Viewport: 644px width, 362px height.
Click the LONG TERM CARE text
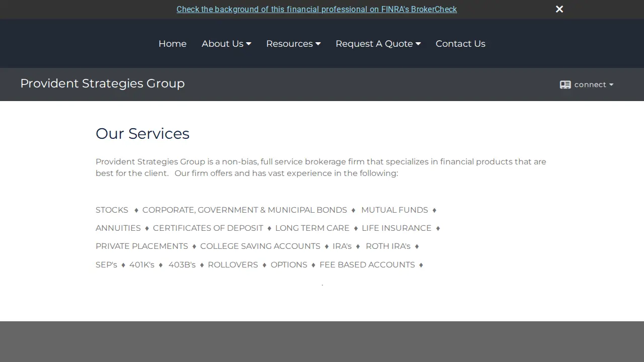pos(312,228)
